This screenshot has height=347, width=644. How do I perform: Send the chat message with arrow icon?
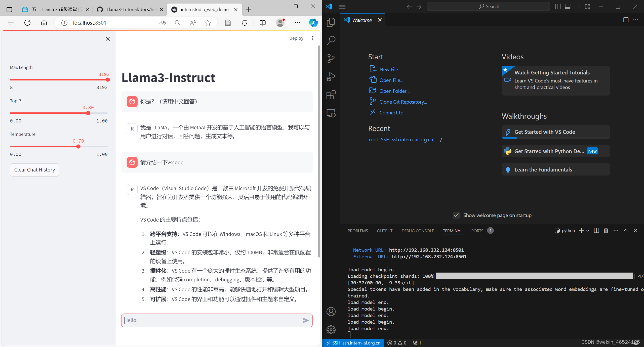click(306, 320)
